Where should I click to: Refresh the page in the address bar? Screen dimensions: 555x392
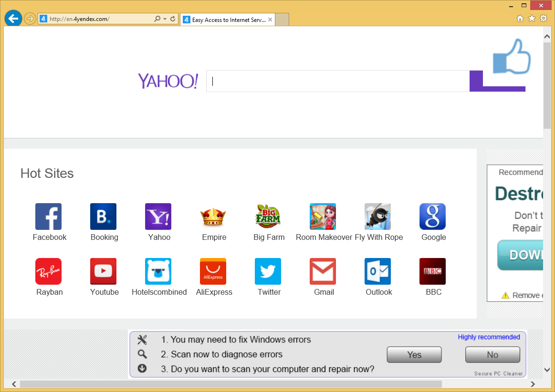(x=173, y=19)
